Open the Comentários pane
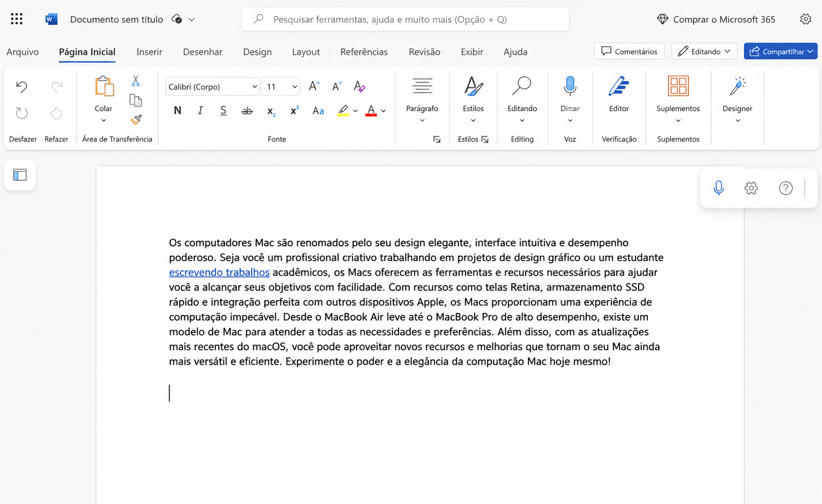Image resolution: width=822 pixels, height=504 pixels. pyautogui.click(x=629, y=51)
